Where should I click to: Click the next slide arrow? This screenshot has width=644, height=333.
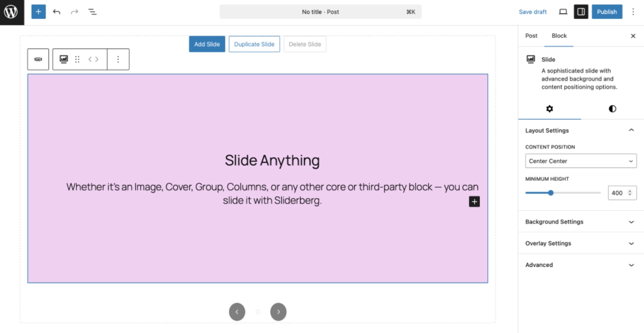point(278,312)
